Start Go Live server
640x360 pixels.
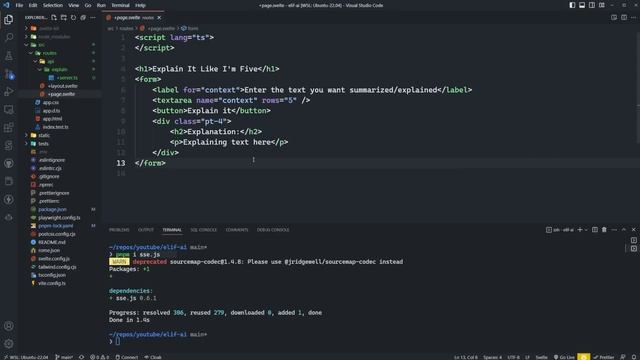tap(564, 357)
